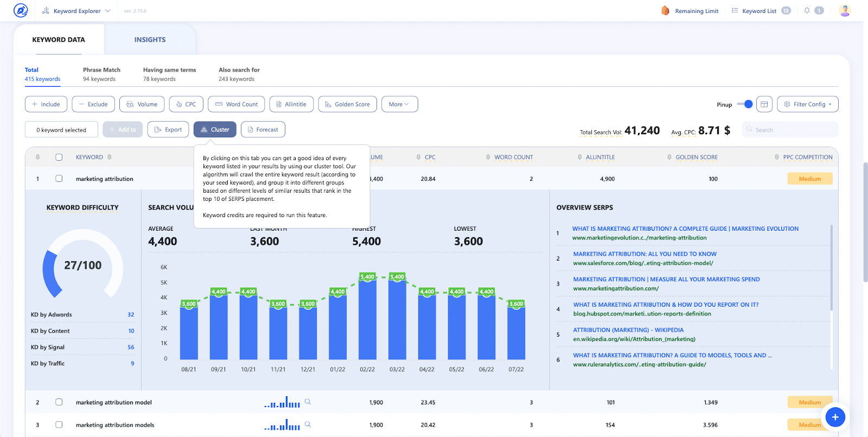
Task: Click the 02/22 bar in chart
Action: (x=367, y=319)
